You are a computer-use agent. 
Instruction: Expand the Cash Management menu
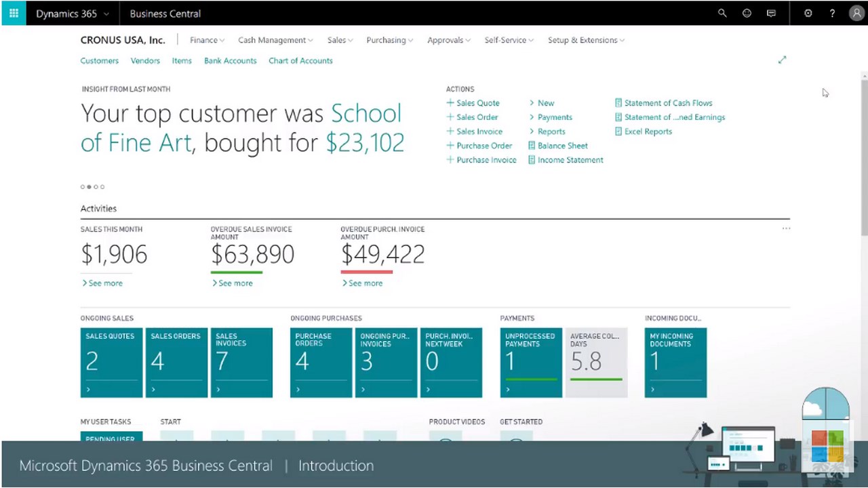(x=275, y=40)
